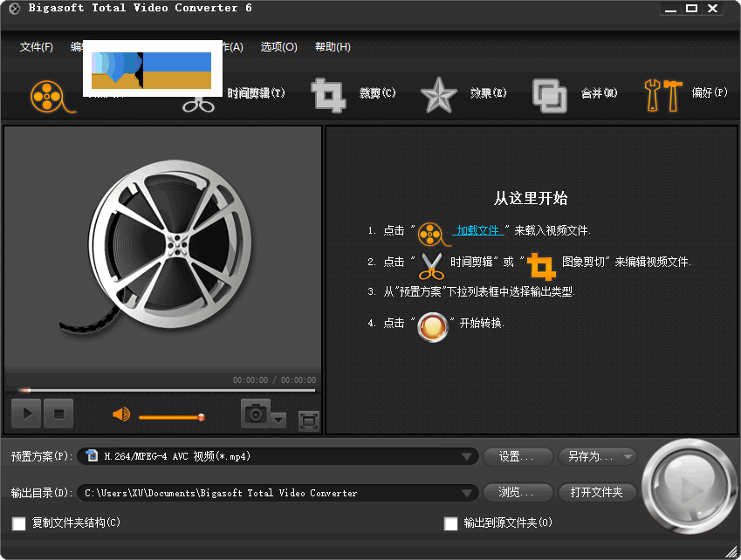741x560 pixels.
Task: Click the film reel icon in step 1
Action: tap(433, 234)
